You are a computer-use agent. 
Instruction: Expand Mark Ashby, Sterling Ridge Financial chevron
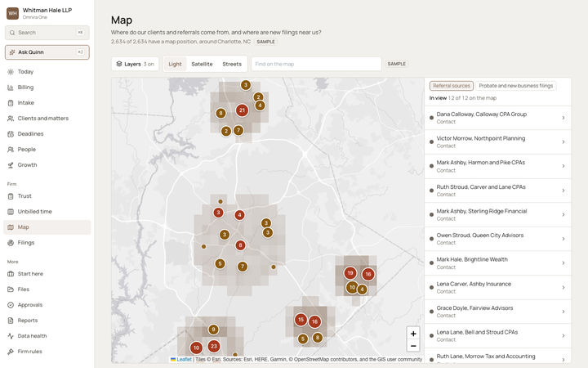pos(563,214)
